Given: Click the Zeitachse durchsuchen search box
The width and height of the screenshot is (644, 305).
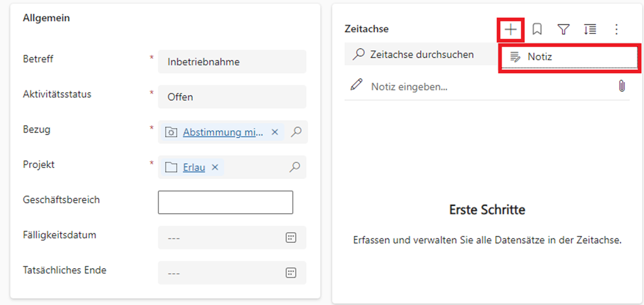Looking at the screenshot, I should pos(422,55).
